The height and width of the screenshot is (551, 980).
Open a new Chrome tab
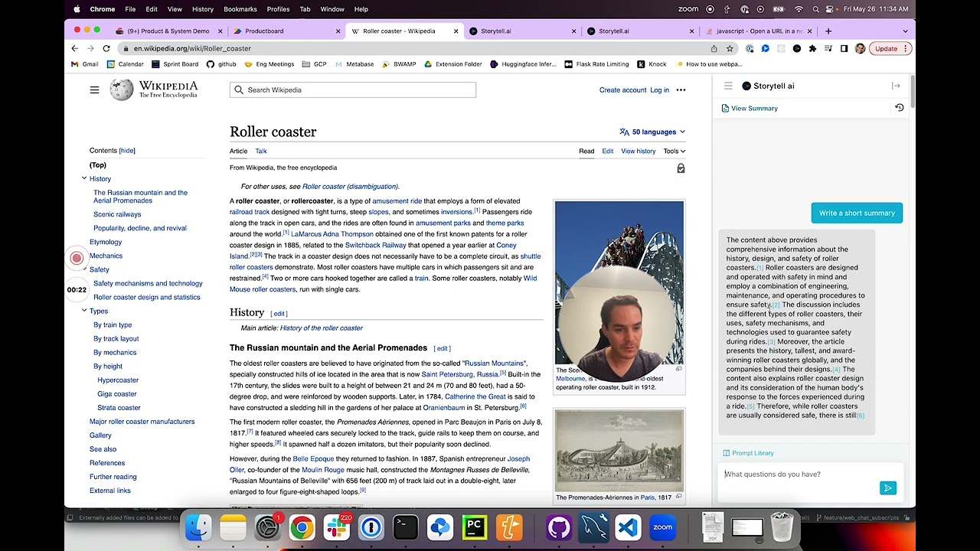click(x=828, y=31)
